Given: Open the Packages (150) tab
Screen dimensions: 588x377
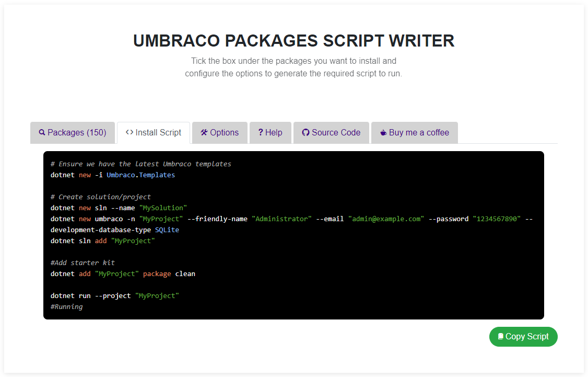Looking at the screenshot, I should pos(73,132).
